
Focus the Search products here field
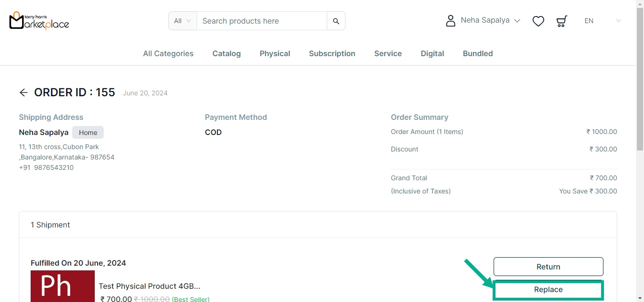262,21
